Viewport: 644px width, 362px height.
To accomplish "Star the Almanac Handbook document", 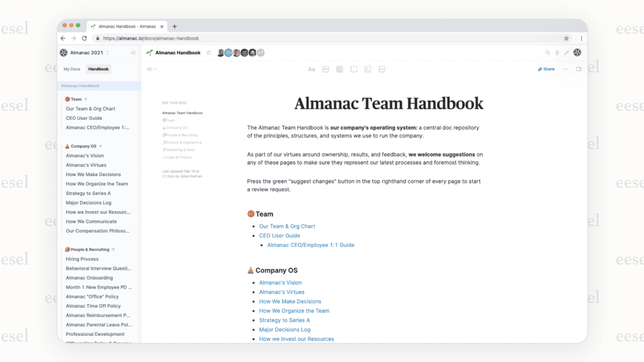I will point(209,52).
